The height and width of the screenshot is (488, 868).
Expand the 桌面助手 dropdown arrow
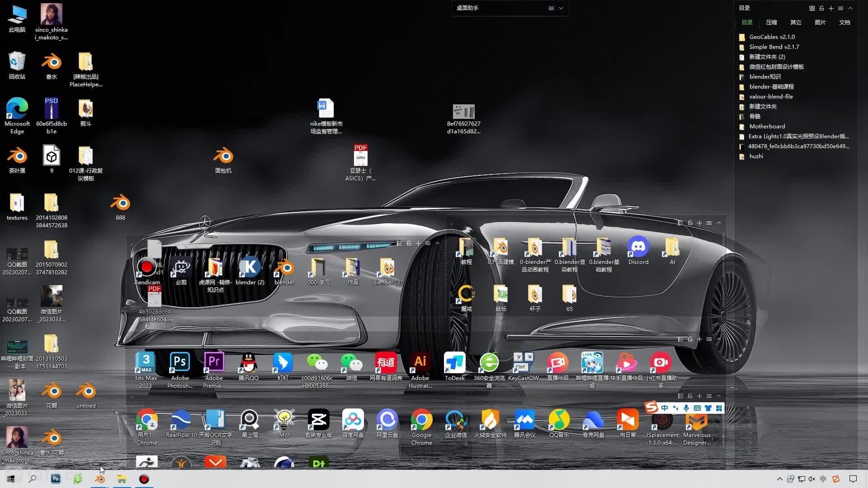pyautogui.click(x=561, y=8)
